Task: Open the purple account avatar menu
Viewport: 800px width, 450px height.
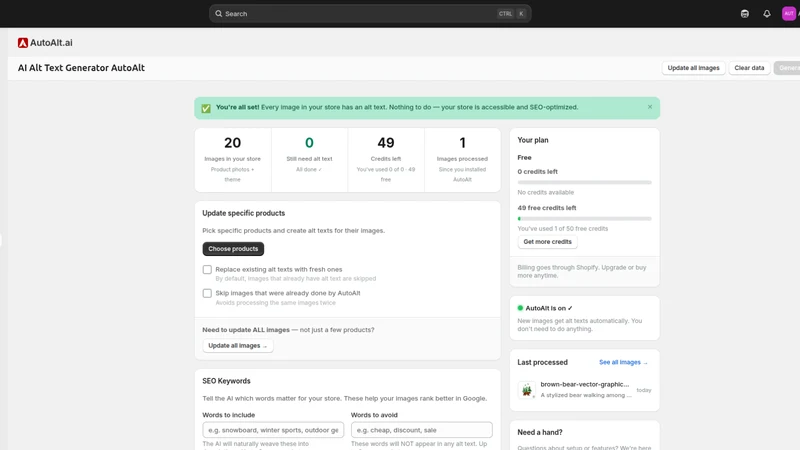Action: coord(789,14)
